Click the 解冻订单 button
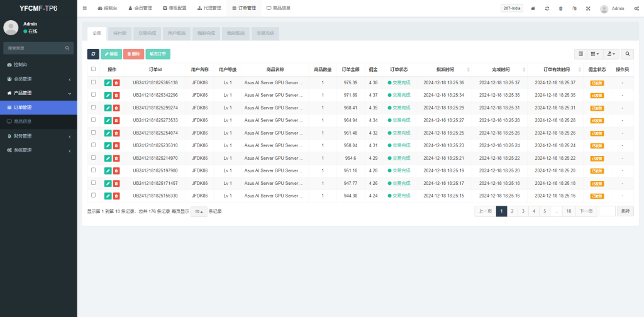The image size is (644, 317). point(158,55)
